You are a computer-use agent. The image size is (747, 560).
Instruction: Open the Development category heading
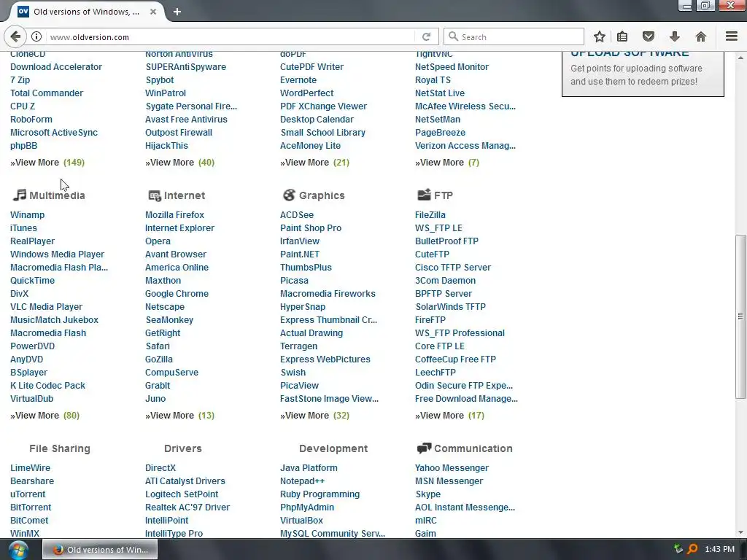click(x=333, y=448)
